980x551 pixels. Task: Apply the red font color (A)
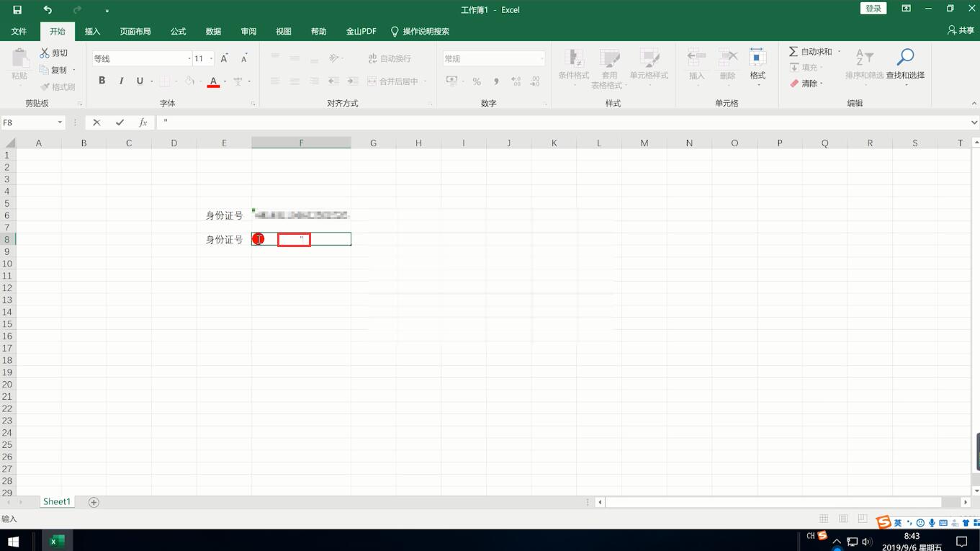[213, 81]
